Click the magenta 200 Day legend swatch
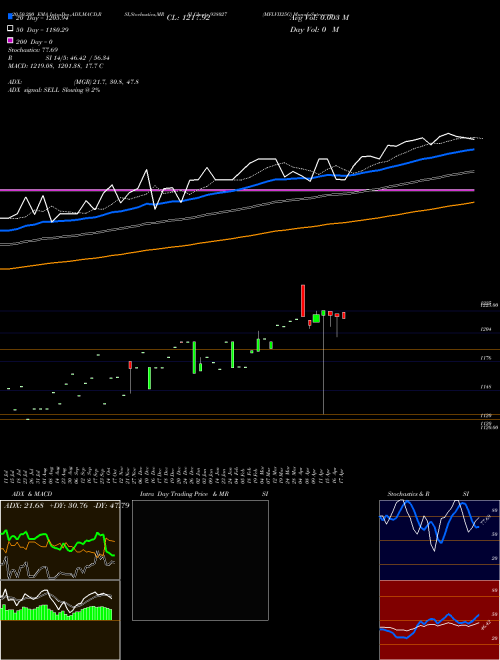Screen dimensions: 500x660 (10, 41)
